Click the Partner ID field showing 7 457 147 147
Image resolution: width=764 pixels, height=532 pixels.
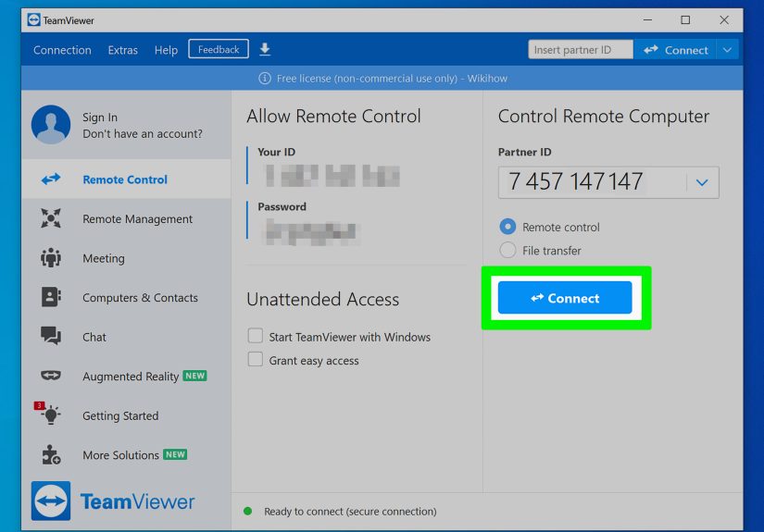[608, 182]
